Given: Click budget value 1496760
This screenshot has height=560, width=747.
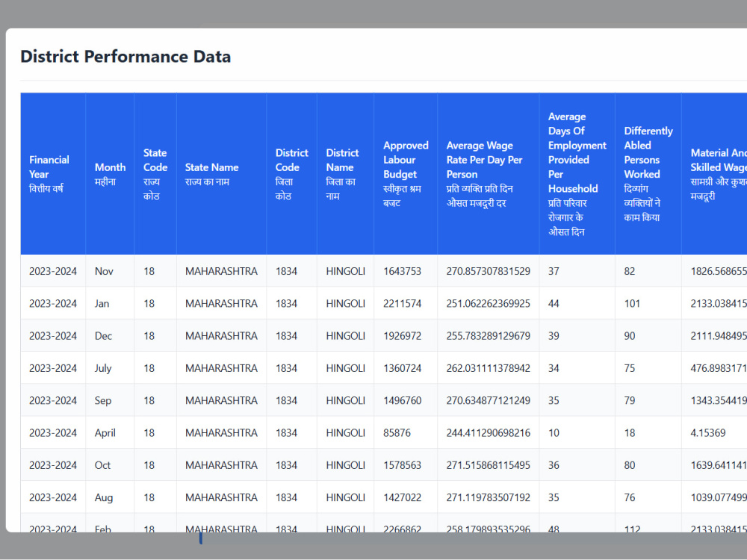Looking at the screenshot, I should click(402, 401).
